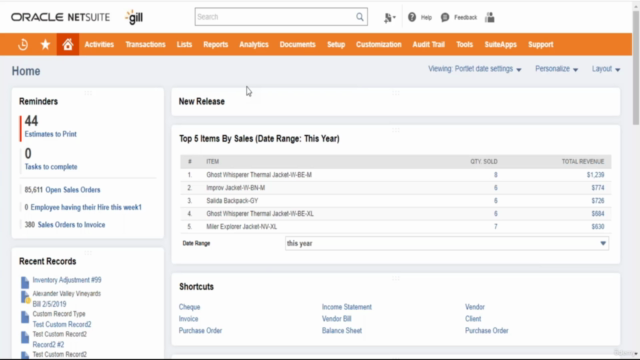Open the change role icon
Screen dimensions: 640x360
pos(389,18)
